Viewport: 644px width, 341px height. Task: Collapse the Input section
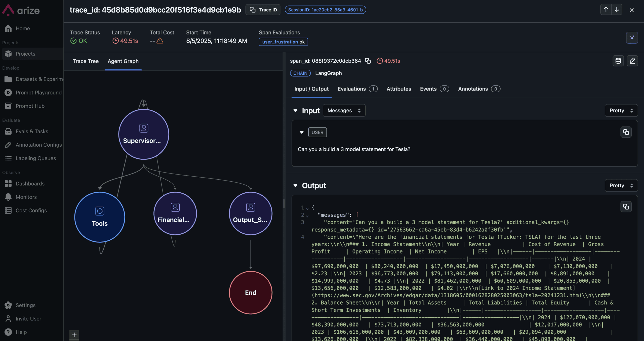pos(295,111)
